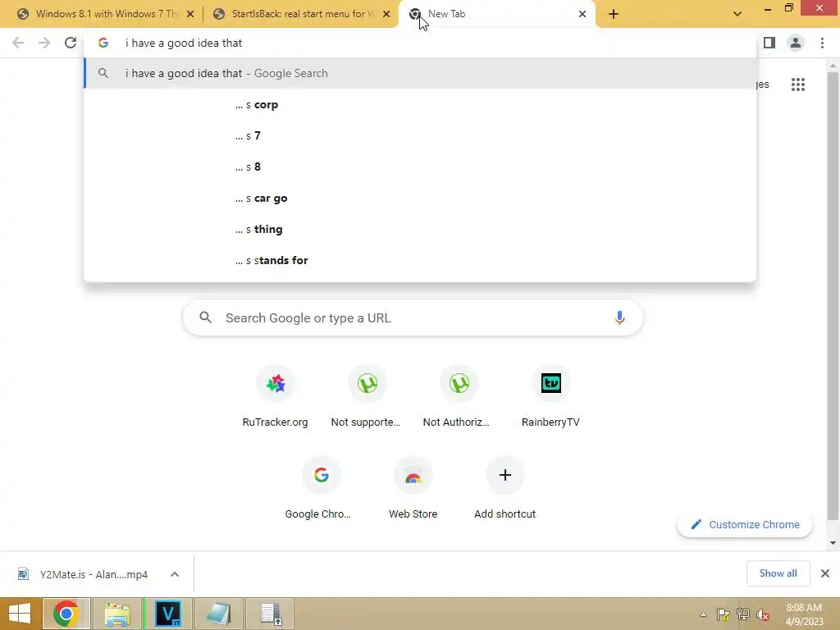The image size is (840, 630).
Task: Choose the 's thing' suggestion
Action: pos(420,230)
